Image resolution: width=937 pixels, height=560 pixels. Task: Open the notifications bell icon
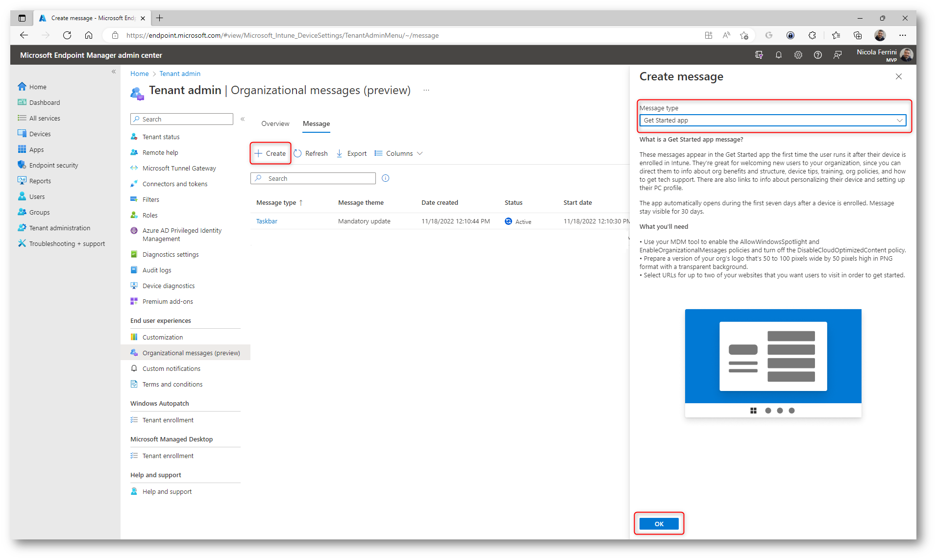[778, 55]
